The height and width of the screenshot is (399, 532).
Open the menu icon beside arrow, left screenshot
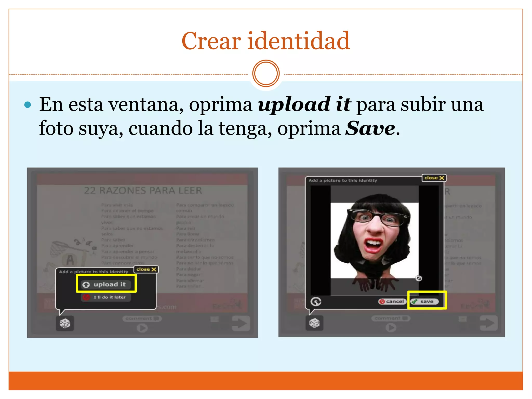coord(215,319)
